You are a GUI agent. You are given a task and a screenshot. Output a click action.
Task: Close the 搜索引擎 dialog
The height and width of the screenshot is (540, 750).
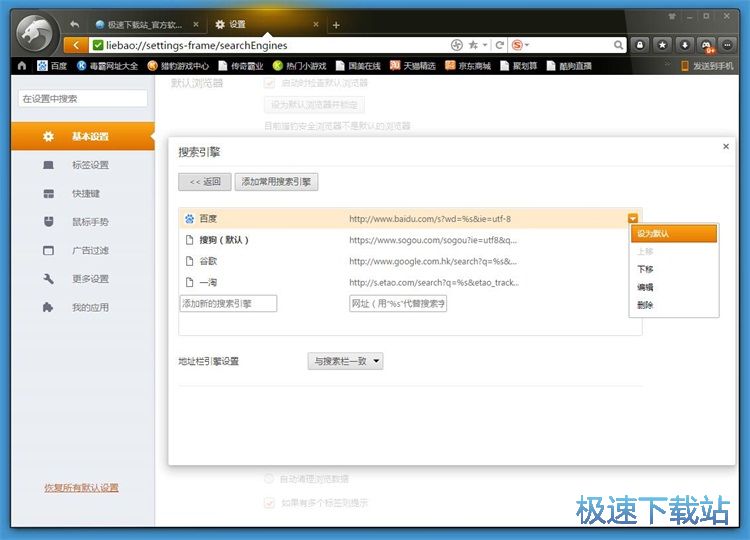pyautogui.click(x=726, y=146)
